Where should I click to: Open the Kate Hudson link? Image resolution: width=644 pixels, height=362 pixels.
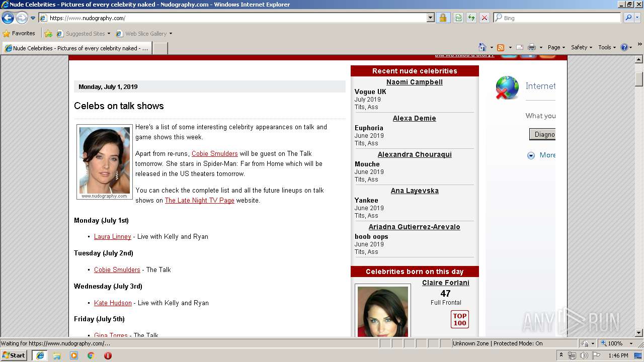(x=113, y=303)
